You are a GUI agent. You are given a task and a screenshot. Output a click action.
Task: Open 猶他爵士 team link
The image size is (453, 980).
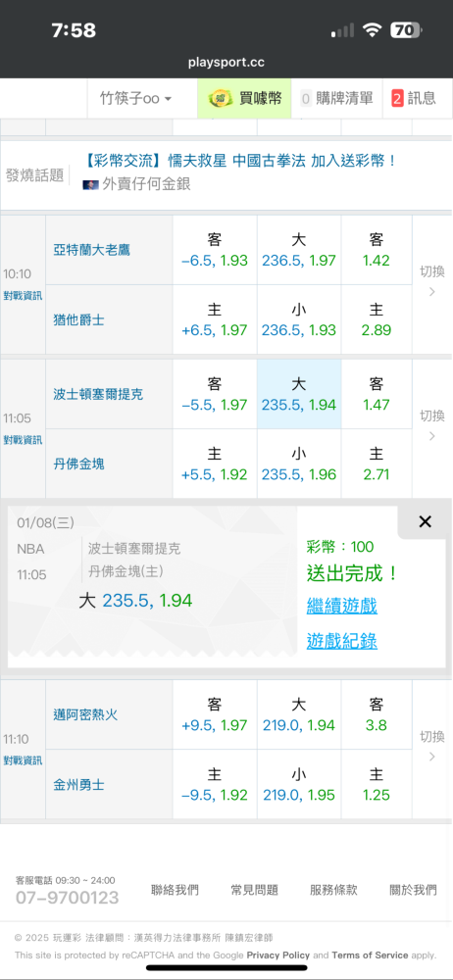point(78,320)
